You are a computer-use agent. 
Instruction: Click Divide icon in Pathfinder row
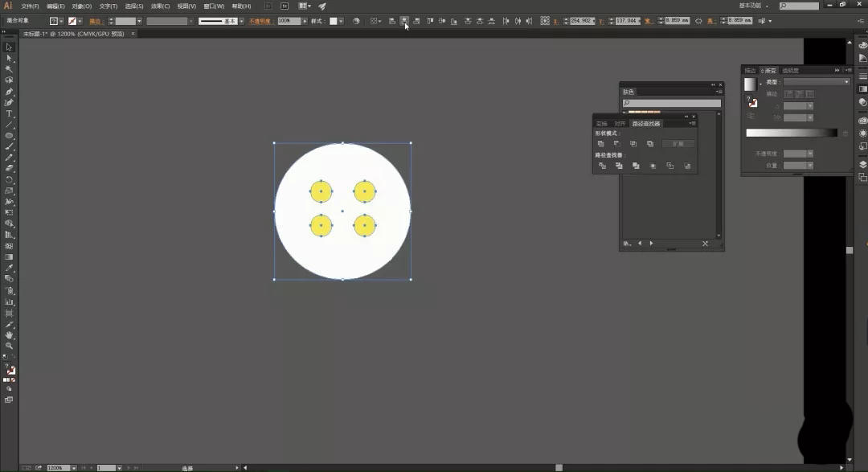602,166
